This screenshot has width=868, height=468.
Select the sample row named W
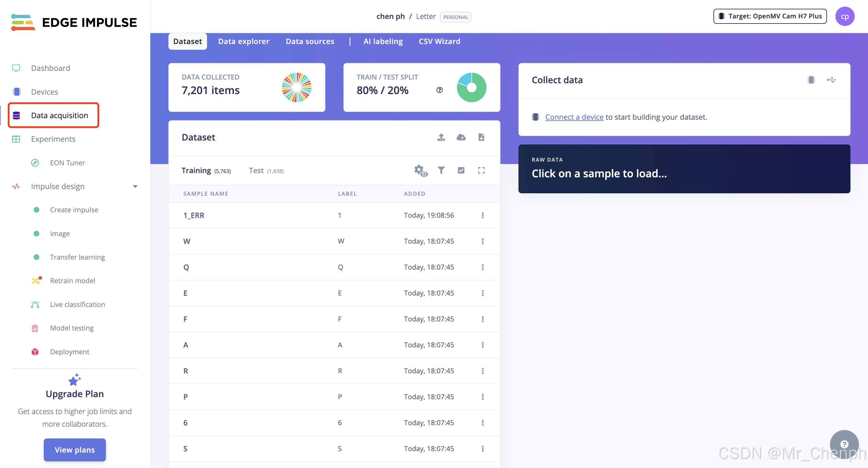pos(187,241)
